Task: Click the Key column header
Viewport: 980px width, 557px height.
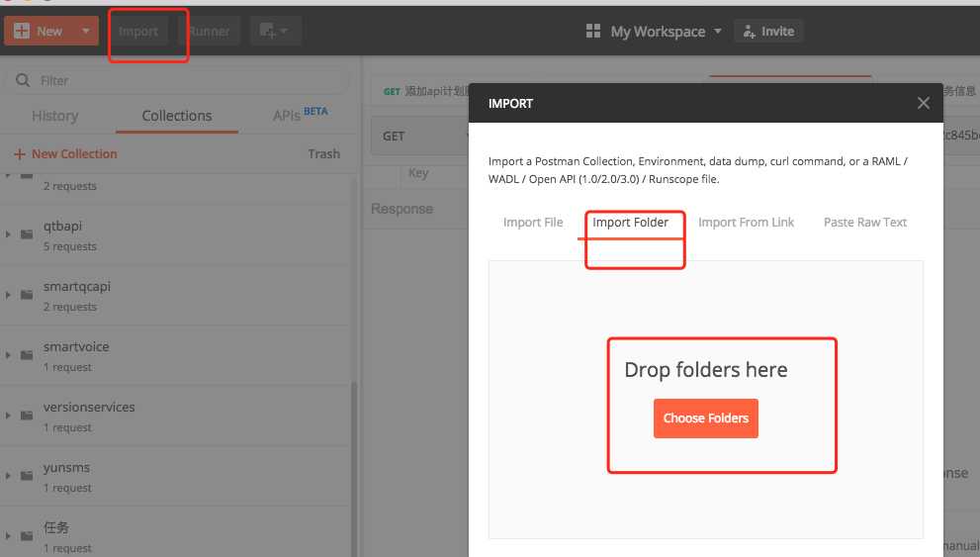Action: tap(418, 173)
